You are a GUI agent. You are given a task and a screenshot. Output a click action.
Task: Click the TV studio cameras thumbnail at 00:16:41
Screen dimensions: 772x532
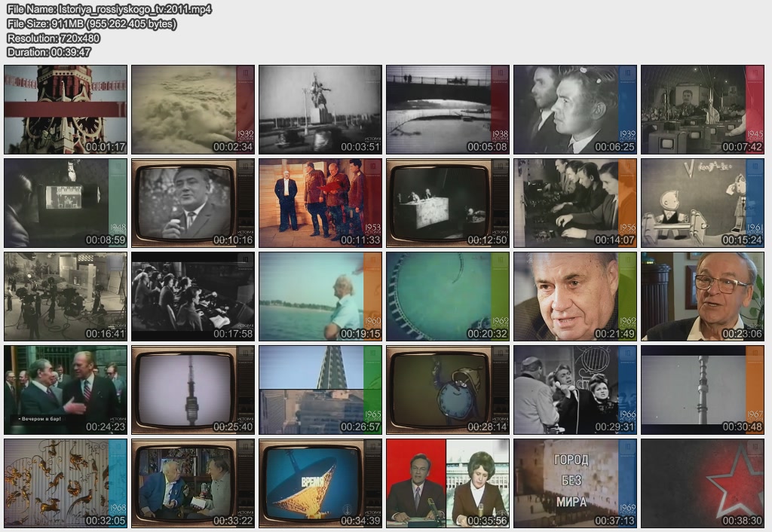click(x=66, y=296)
